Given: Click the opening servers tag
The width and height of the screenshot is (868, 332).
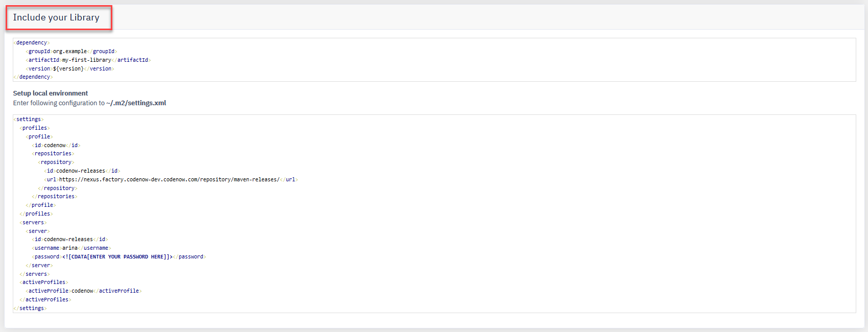Looking at the screenshot, I should click(x=33, y=223).
